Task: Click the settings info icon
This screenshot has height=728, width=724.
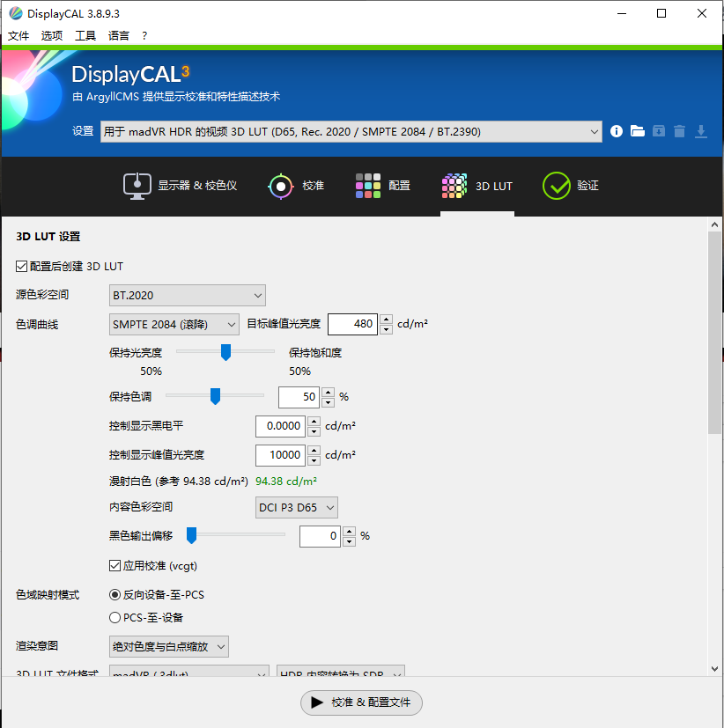Action: click(x=617, y=131)
